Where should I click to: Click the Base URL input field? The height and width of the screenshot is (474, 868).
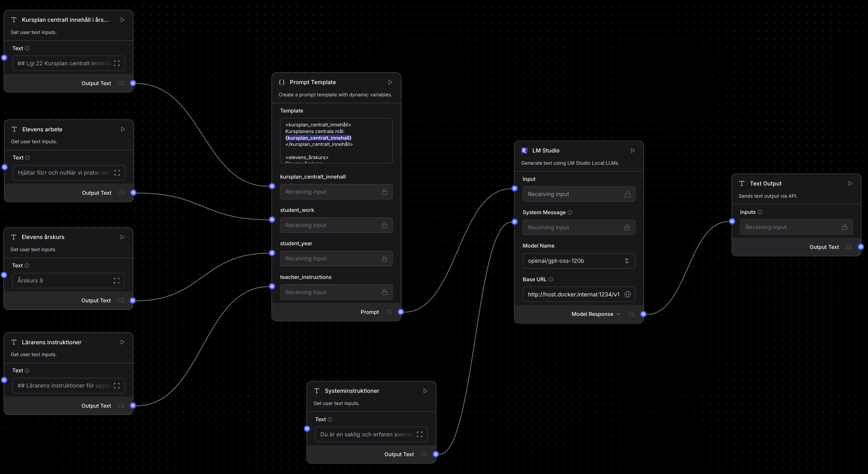(573, 294)
